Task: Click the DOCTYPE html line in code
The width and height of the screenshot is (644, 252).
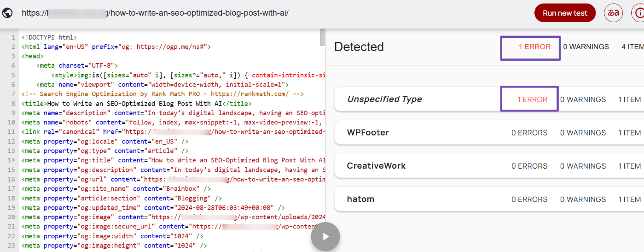Action: (x=49, y=37)
